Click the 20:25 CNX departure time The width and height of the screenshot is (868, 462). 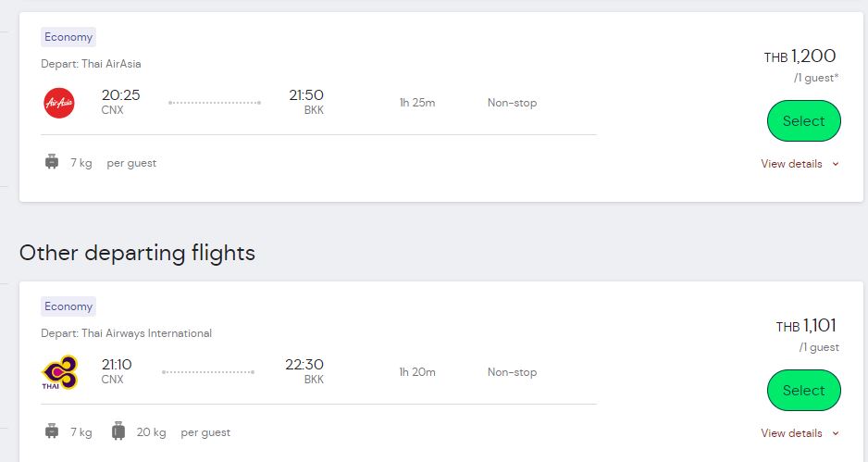[x=120, y=101]
